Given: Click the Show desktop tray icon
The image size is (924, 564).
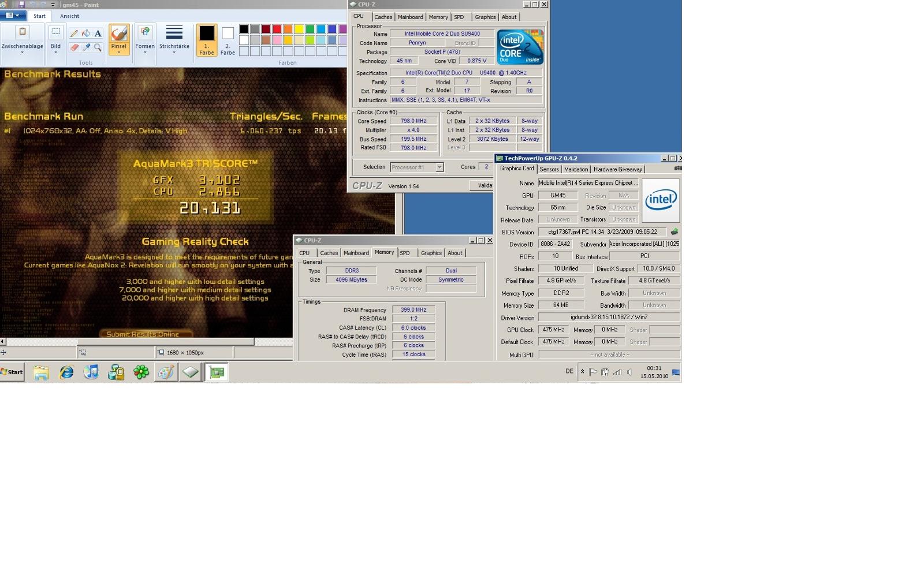Looking at the screenshot, I should tap(676, 372).
